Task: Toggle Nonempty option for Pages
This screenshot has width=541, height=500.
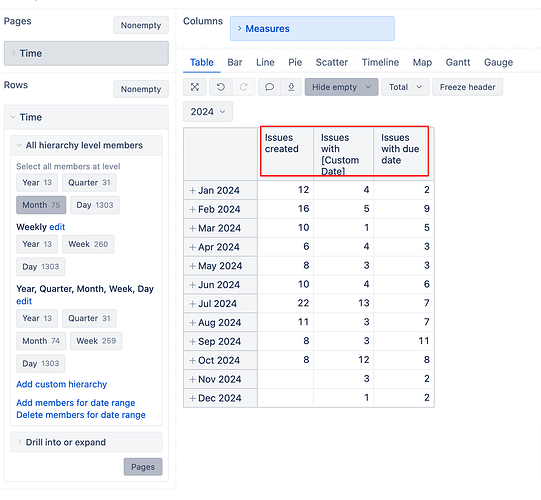Action: [x=141, y=25]
